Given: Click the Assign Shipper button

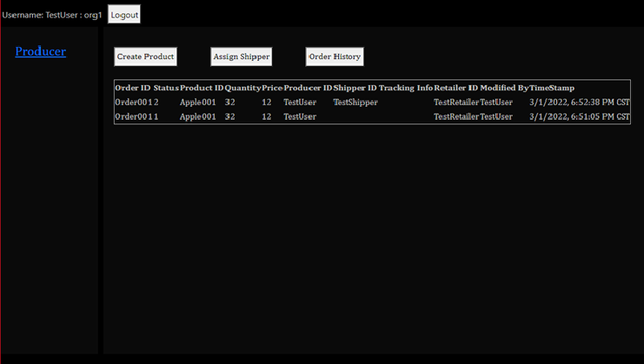Looking at the screenshot, I should (x=242, y=56).
